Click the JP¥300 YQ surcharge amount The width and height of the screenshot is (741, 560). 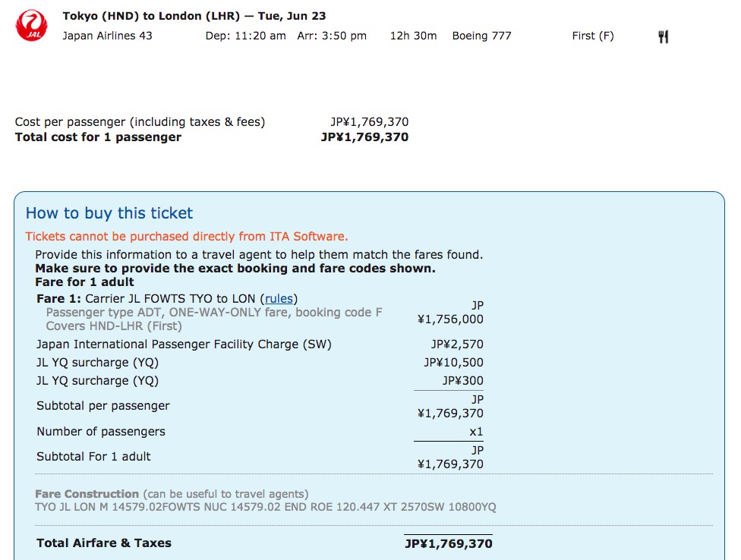462,381
